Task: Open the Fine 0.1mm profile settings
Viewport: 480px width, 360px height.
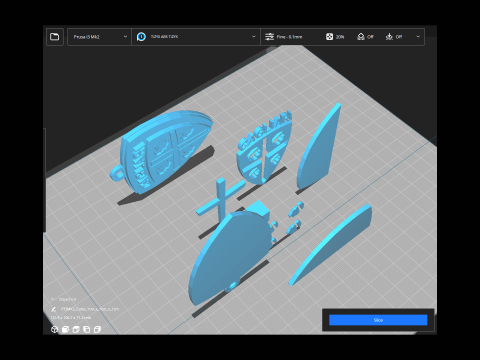Action: [x=289, y=37]
